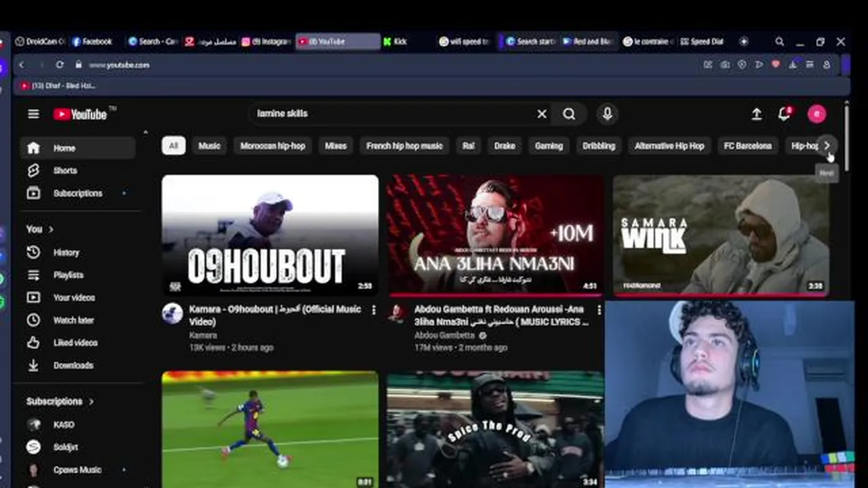The width and height of the screenshot is (868, 488).
Task: Open Shorts in sidebar
Action: coord(77,171)
